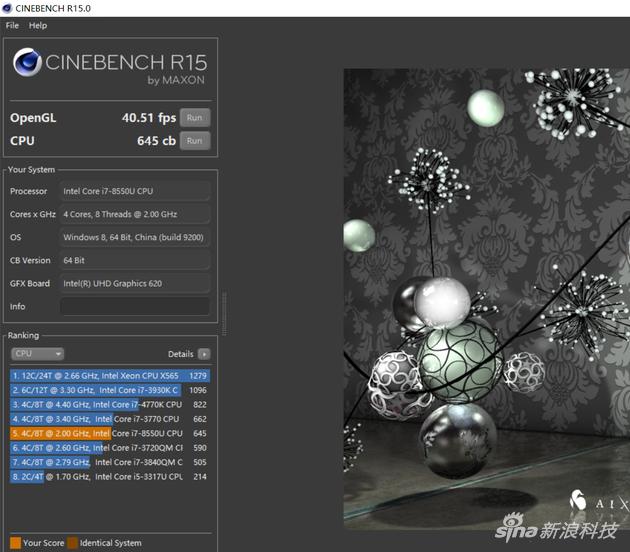Open the CPU ranking dropdown

(37, 354)
